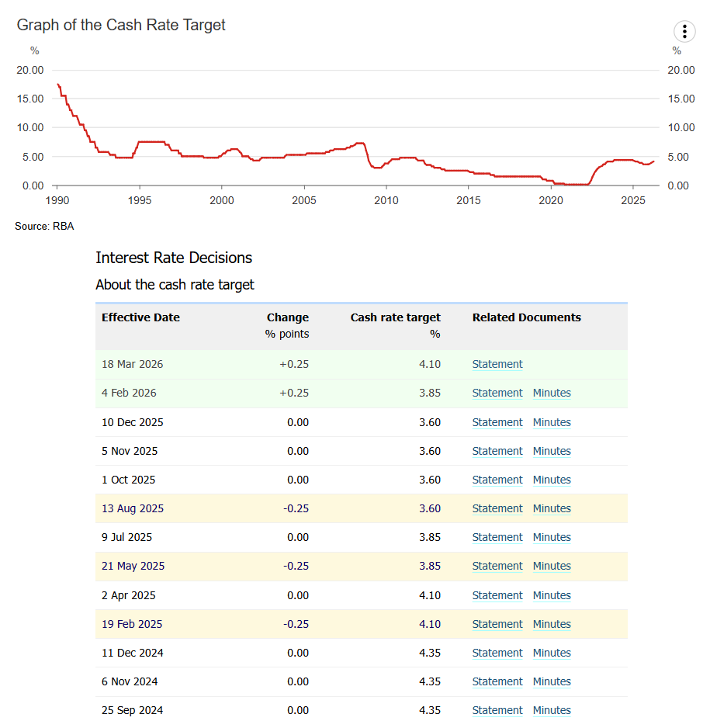Screen dimensions: 710x728
Task: Open the 18 Mar 2026 Statement
Action: 497,364
